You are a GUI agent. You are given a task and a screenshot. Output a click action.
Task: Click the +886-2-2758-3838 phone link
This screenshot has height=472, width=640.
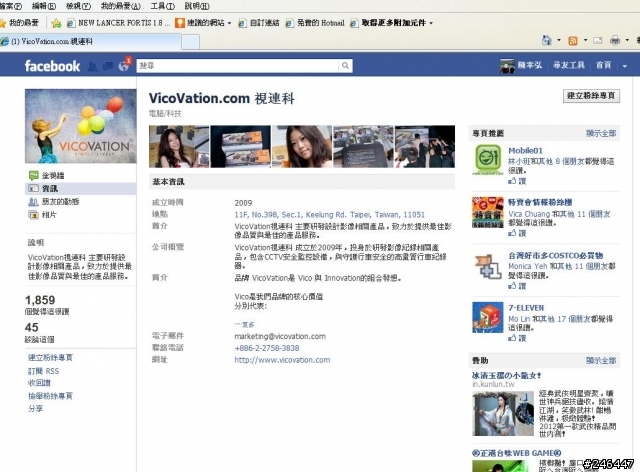click(x=267, y=348)
